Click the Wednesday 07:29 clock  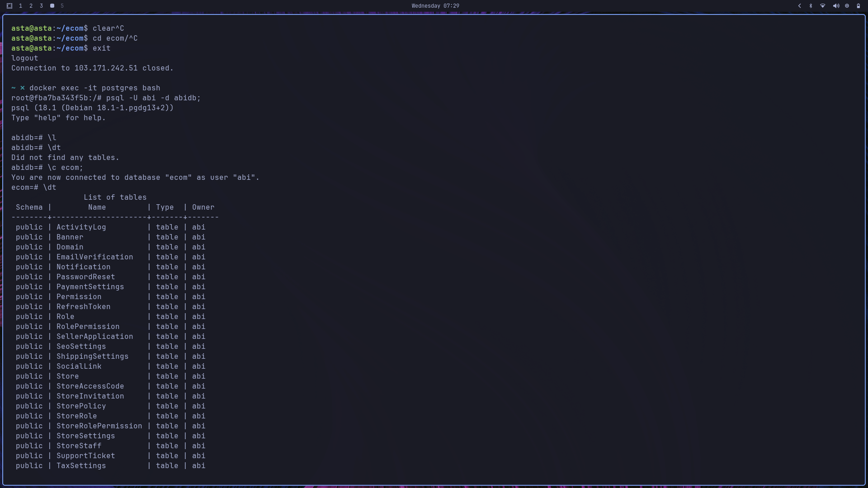(x=435, y=6)
